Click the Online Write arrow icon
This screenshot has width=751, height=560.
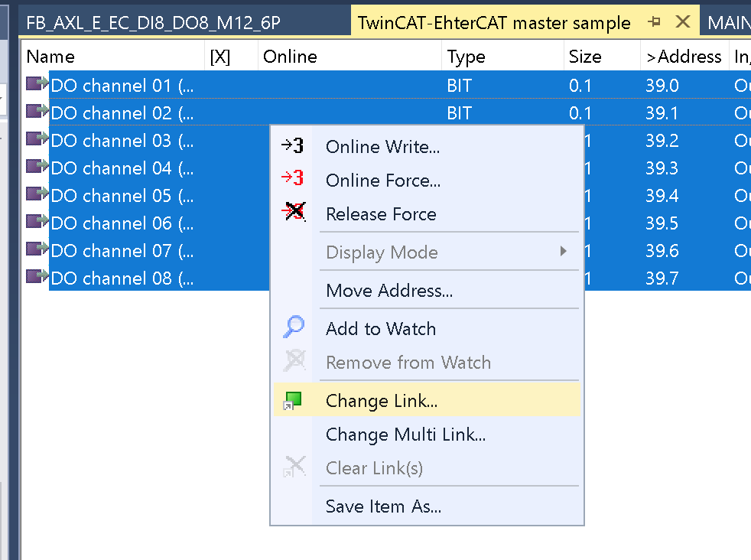[293, 145]
